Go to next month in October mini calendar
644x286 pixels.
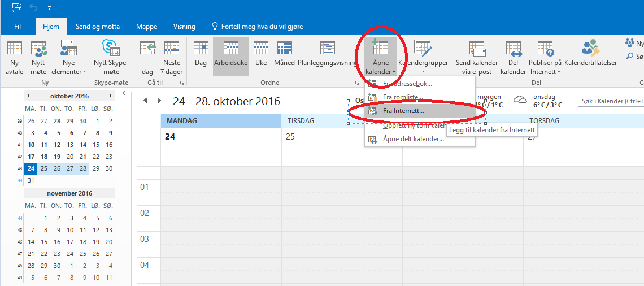click(111, 96)
